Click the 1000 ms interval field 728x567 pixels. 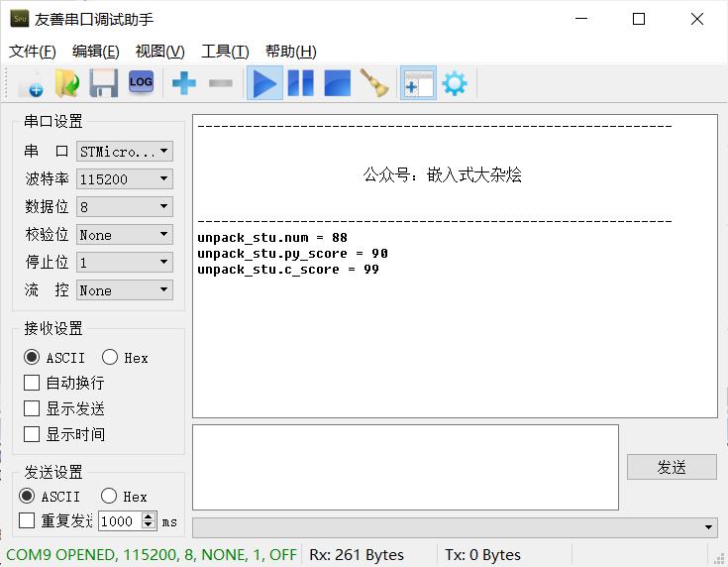(x=120, y=521)
